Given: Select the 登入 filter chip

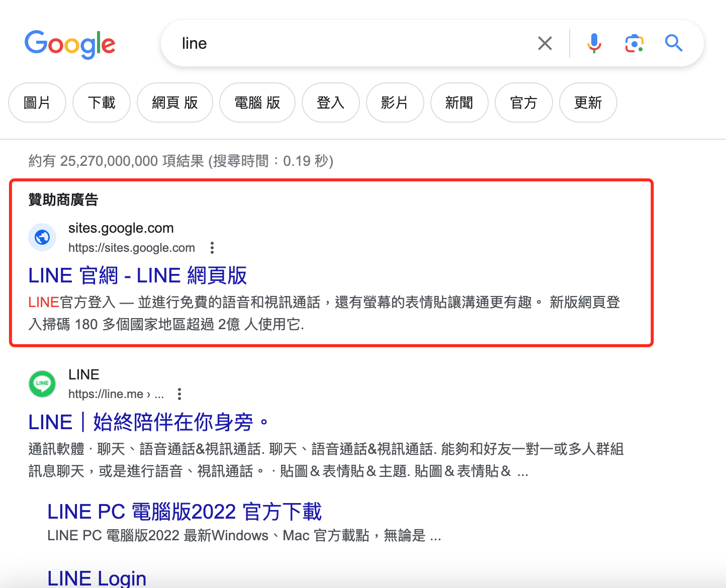Looking at the screenshot, I should (x=331, y=103).
